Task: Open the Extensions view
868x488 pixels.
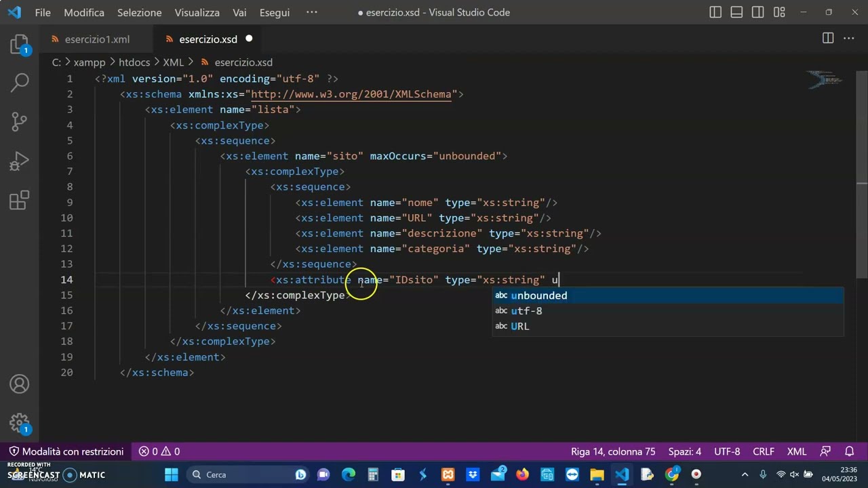Action: click(x=20, y=200)
